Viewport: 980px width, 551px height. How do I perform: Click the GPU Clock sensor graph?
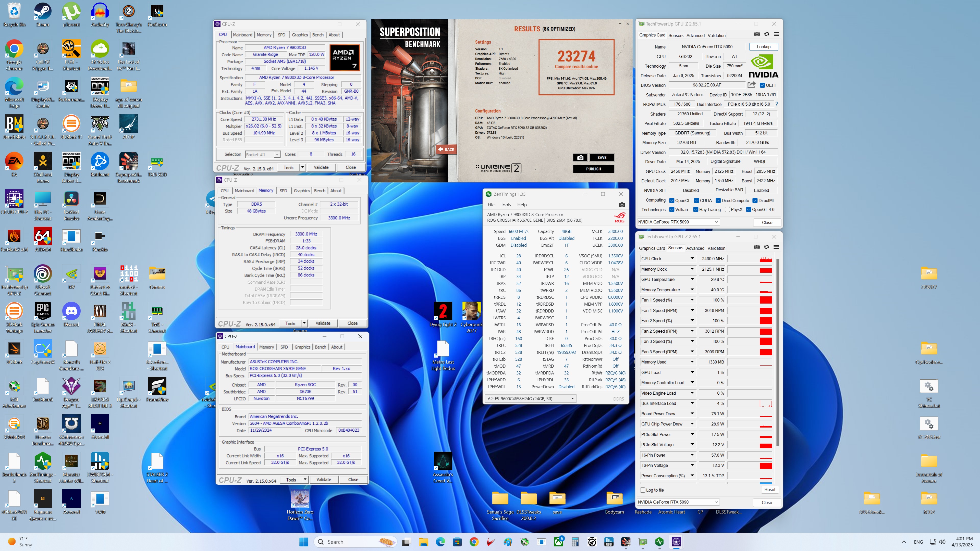(750, 259)
